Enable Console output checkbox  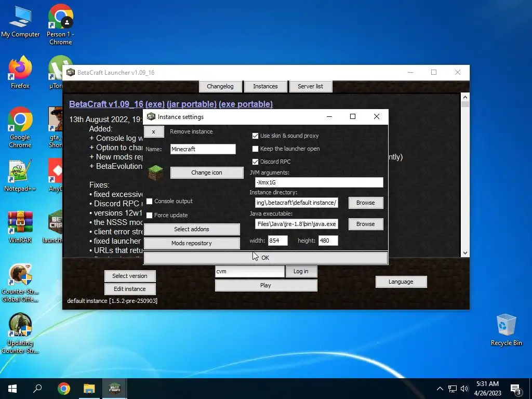click(149, 201)
